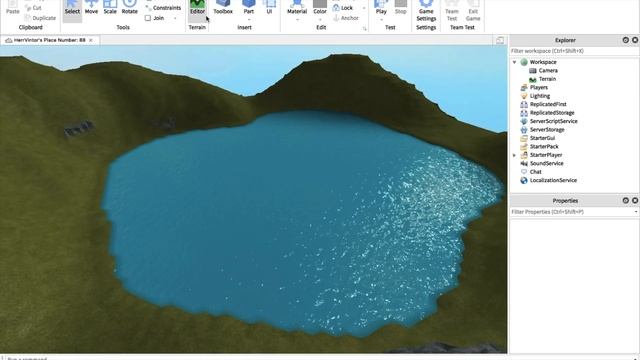Click the viewport layout icon beside the tab bar
640x360 pixels.
pyautogui.click(x=500, y=40)
